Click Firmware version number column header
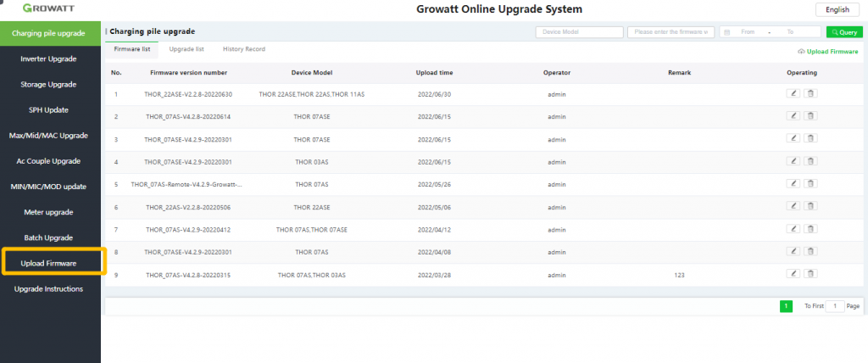 [188, 73]
